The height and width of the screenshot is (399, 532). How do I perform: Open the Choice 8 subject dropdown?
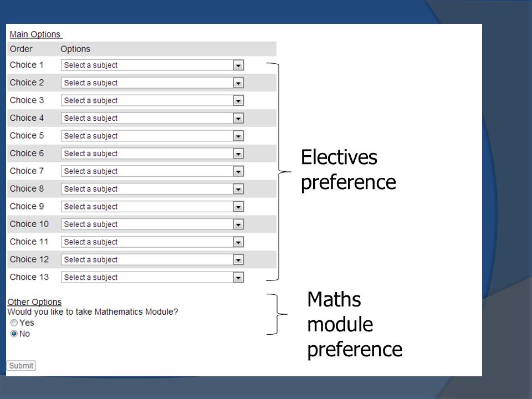152,188
